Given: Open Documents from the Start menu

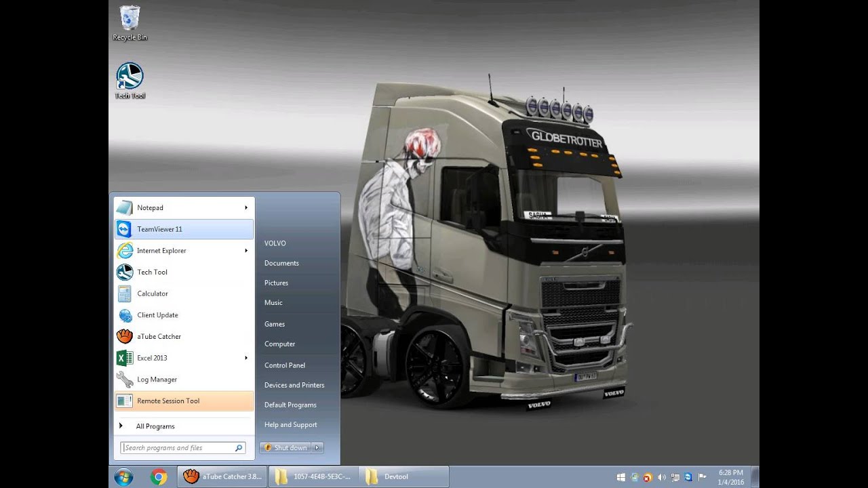Looking at the screenshot, I should click(x=281, y=263).
